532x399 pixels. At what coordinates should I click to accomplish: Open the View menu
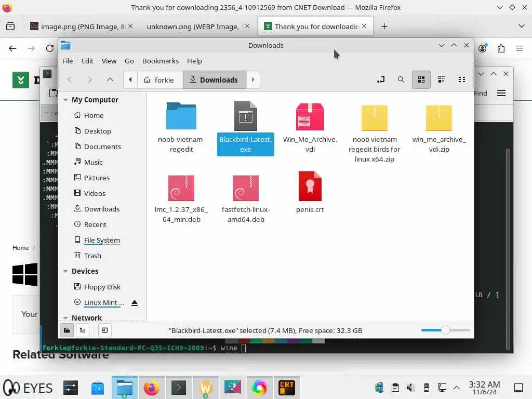point(109,61)
